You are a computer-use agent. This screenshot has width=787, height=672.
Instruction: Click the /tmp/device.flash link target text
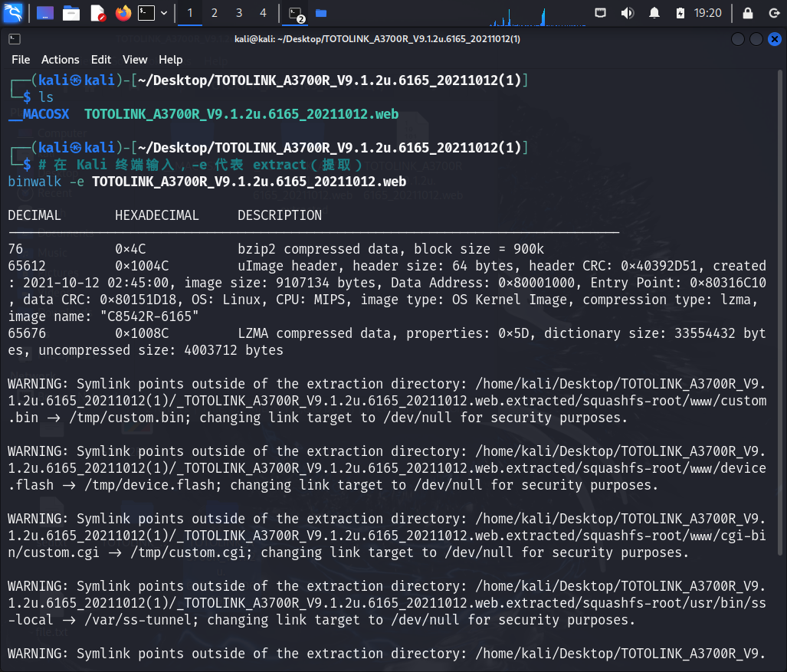coord(149,485)
